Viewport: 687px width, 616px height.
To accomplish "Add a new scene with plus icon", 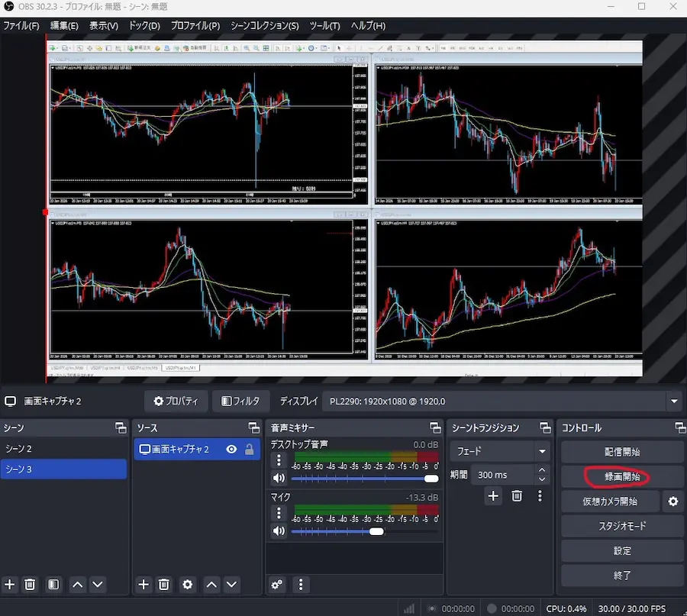I will (x=10, y=585).
